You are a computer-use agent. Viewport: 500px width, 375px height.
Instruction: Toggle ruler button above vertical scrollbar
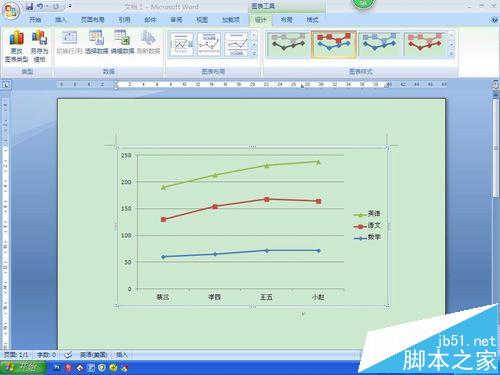[x=496, y=85]
